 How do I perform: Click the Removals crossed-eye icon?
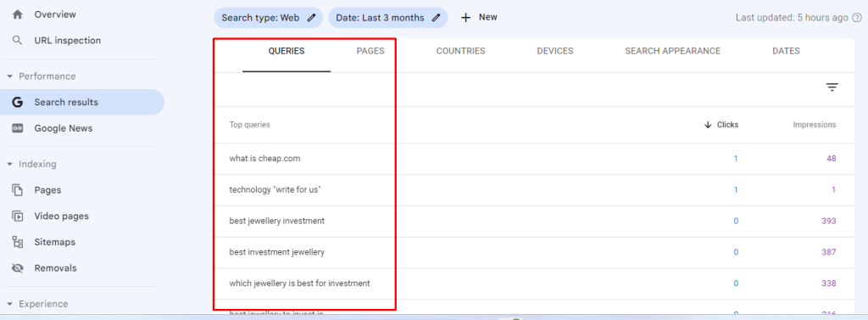[18, 268]
